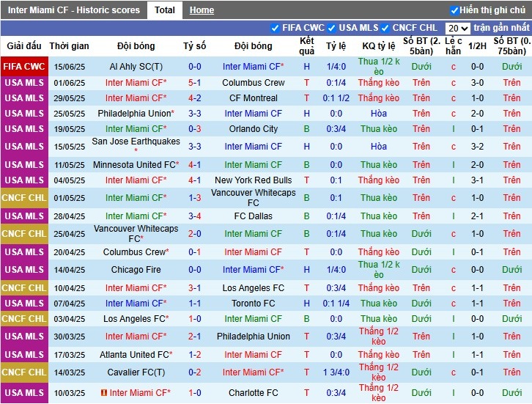This screenshot has width=532, height=404.
Task: Open USA MLS league in 10/03/25 row
Action: (x=24, y=393)
